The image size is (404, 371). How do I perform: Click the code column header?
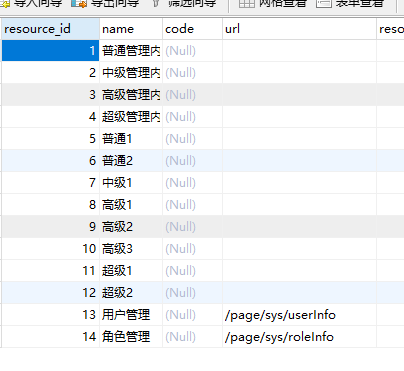[x=193, y=29]
